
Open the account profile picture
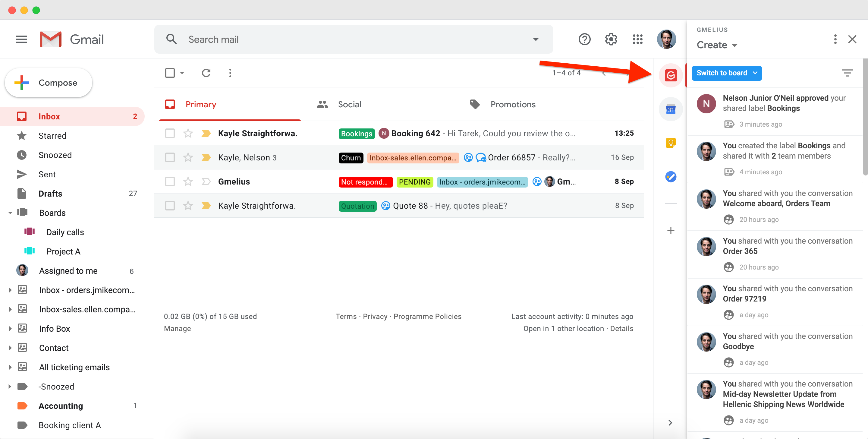666,39
